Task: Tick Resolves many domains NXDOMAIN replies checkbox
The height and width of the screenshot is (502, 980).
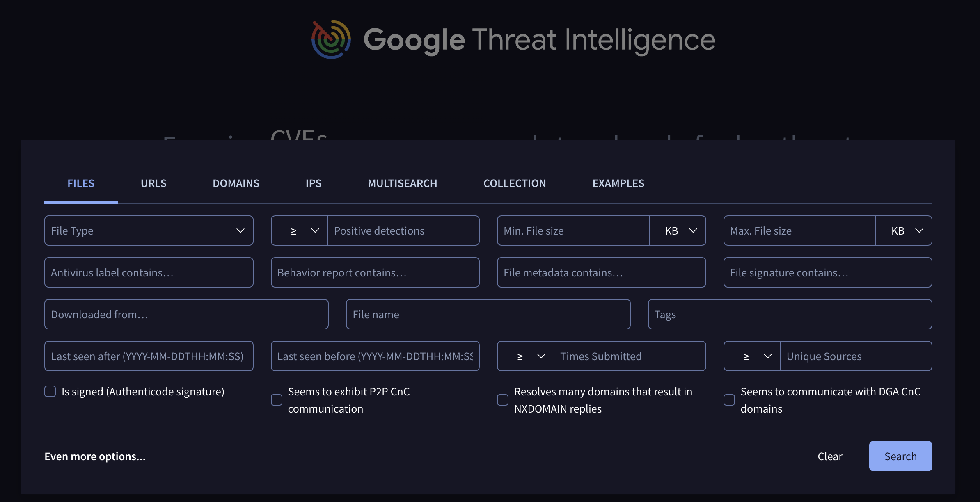Action: (503, 400)
